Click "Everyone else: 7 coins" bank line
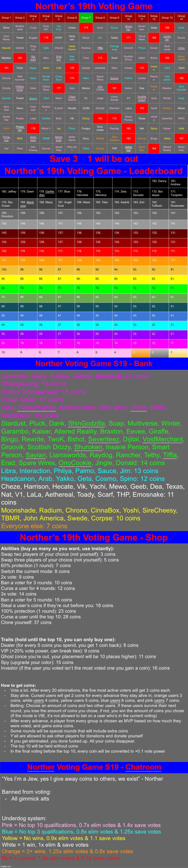The height and width of the screenshot is (868, 188). [x=34, y=526]
